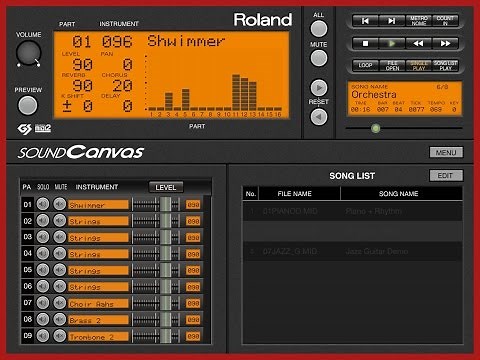Screen dimensions: 480x360
Task: Select song 01PIANOD.MID in song list
Action: (x=352, y=211)
